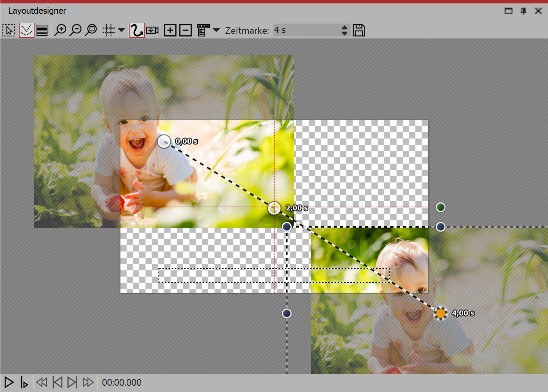Screen dimensions: 548x392
Task: Click the zoom in magnifier icon
Action: click(60, 30)
